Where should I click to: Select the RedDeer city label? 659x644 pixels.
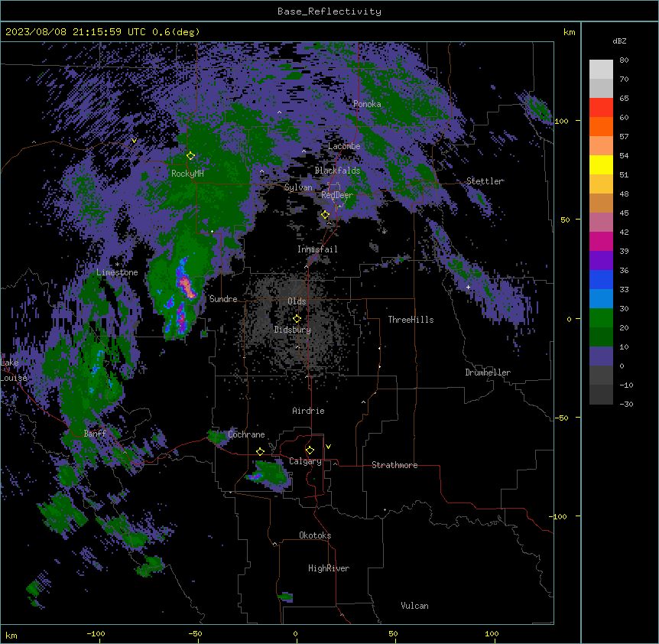coord(337,195)
